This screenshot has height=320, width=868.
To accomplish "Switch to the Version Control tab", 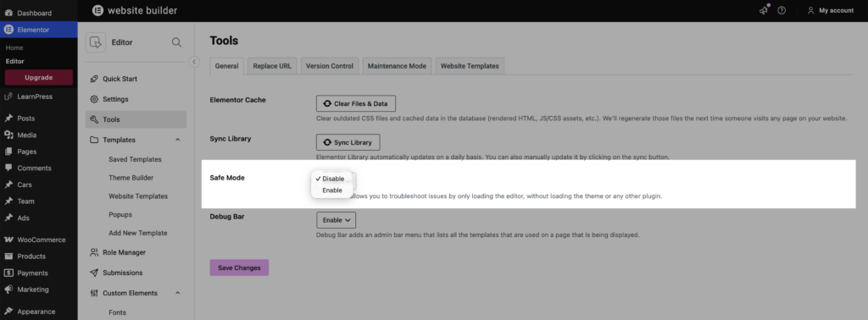I will click(330, 66).
